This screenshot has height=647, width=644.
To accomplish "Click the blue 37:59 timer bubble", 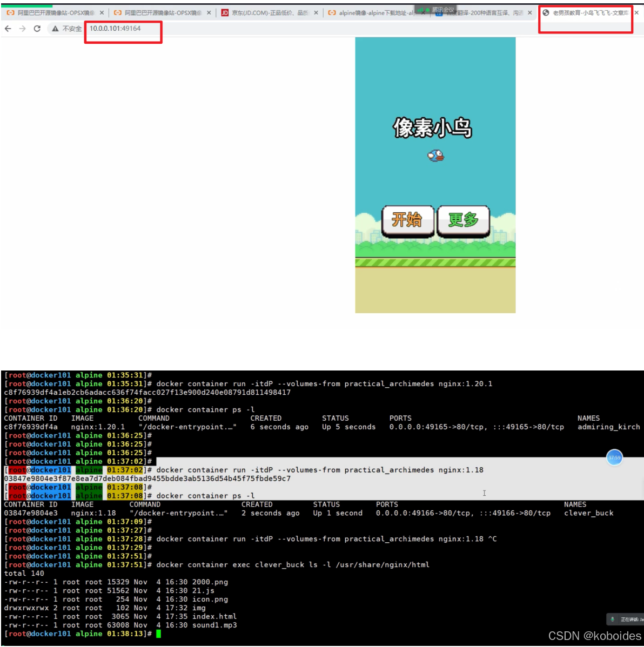I will pyautogui.click(x=614, y=457).
